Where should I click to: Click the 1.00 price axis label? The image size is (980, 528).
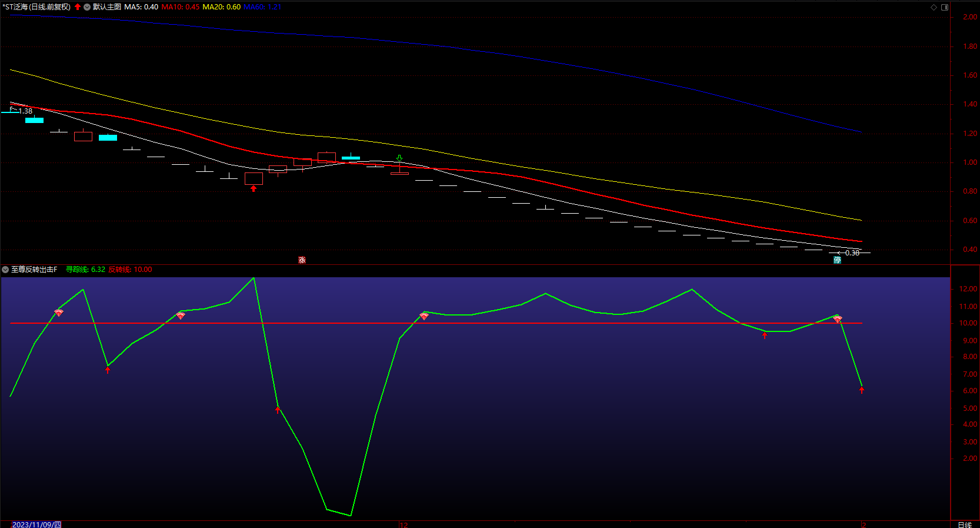pyautogui.click(x=970, y=162)
